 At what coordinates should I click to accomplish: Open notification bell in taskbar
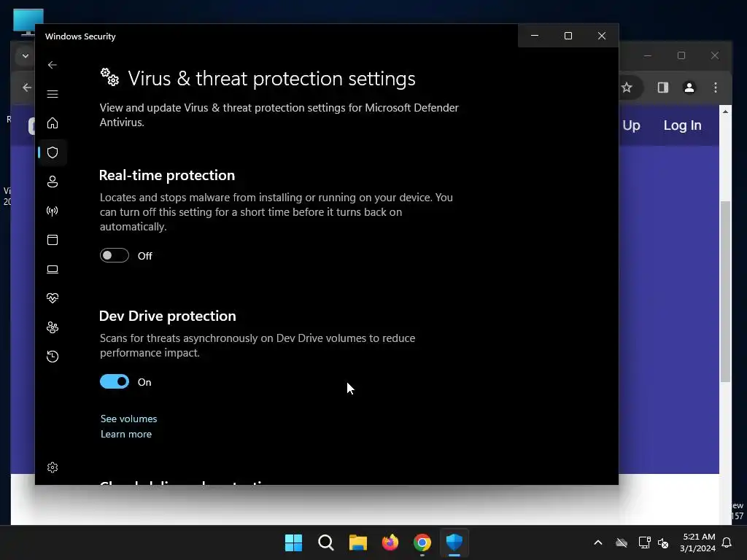727,542
